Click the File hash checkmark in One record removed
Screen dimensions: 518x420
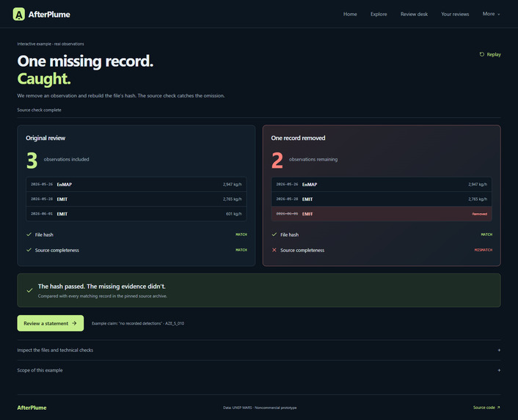pyautogui.click(x=274, y=235)
